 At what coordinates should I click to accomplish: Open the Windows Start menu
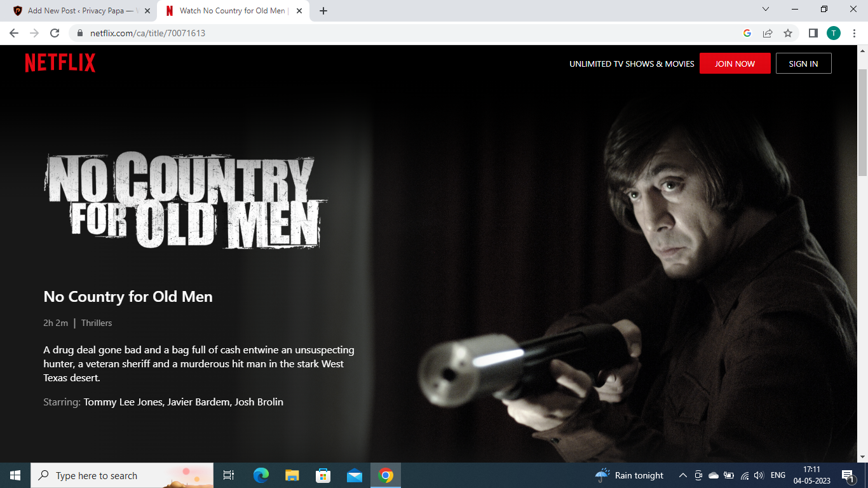[15, 475]
